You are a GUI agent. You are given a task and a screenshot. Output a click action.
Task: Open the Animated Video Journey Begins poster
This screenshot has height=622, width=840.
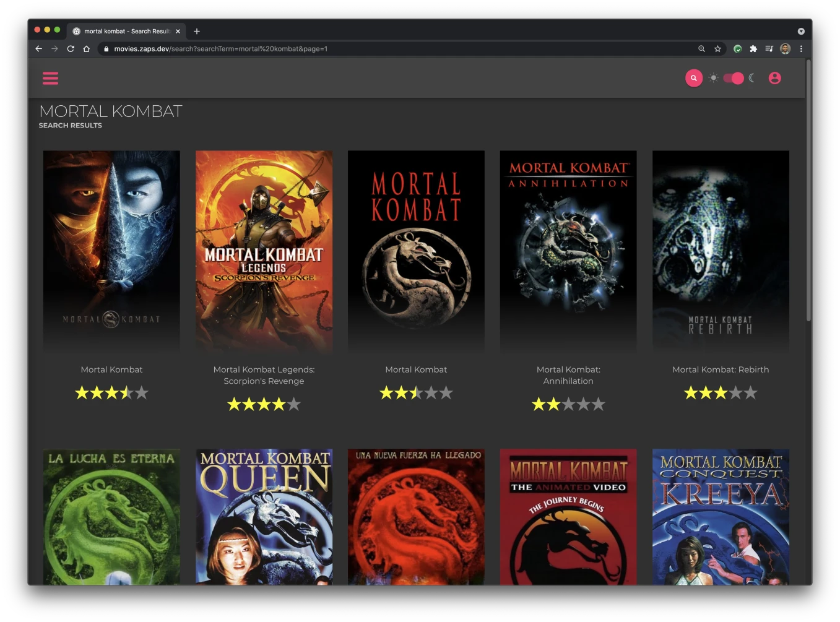(568, 517)
